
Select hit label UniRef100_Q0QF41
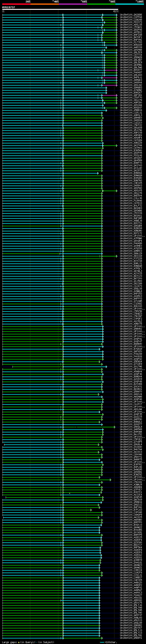coord(131,339)
